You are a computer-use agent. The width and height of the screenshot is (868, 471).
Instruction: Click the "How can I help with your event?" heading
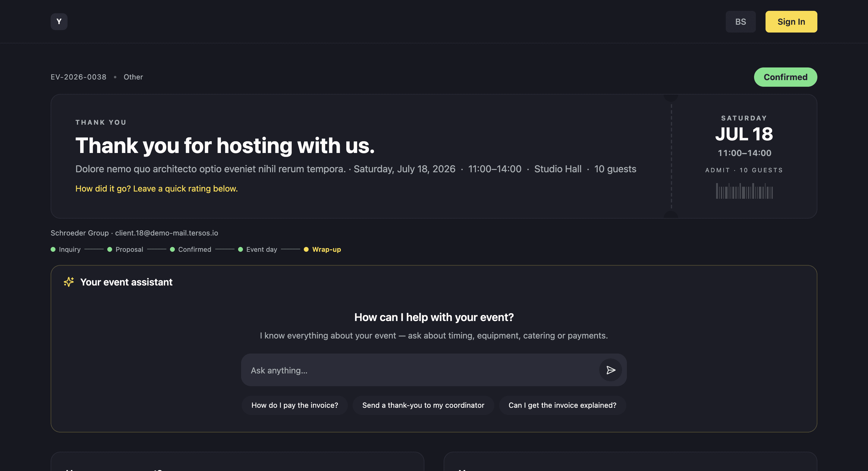tap(434, 317)
